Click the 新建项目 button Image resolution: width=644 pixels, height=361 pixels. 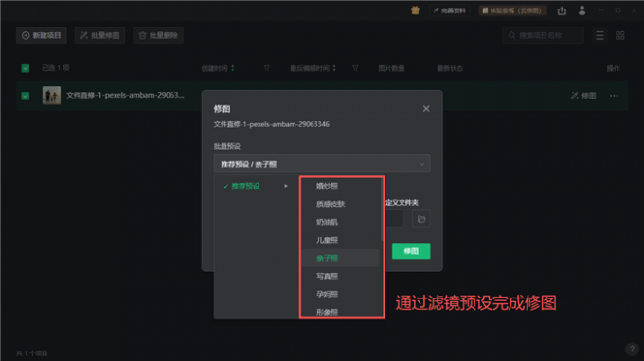pos(42,35)
